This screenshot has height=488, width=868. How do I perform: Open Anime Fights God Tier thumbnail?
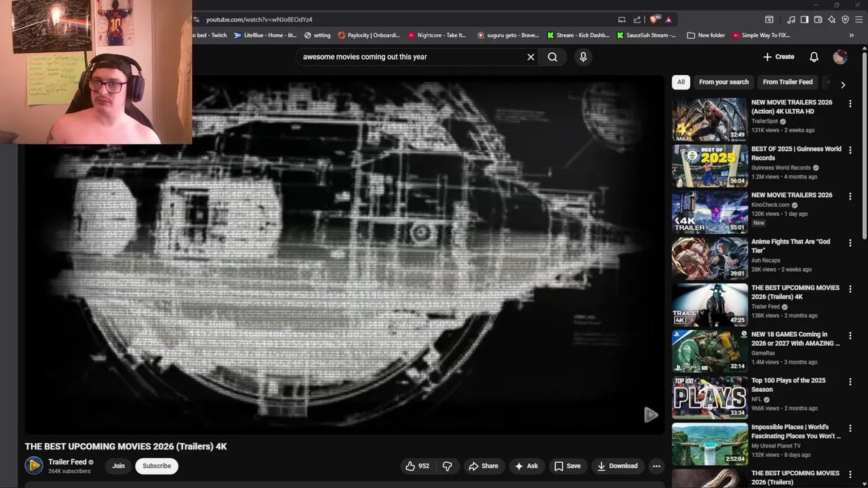[710, 258]
